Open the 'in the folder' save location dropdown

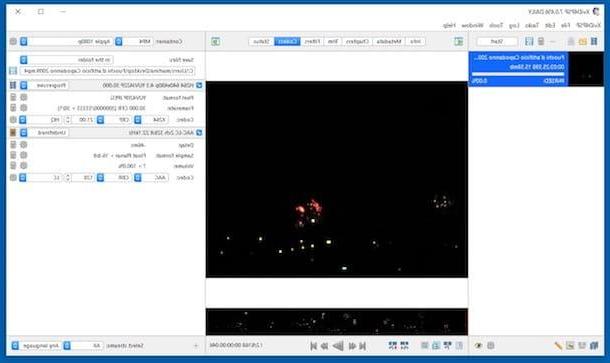(67, 60)
